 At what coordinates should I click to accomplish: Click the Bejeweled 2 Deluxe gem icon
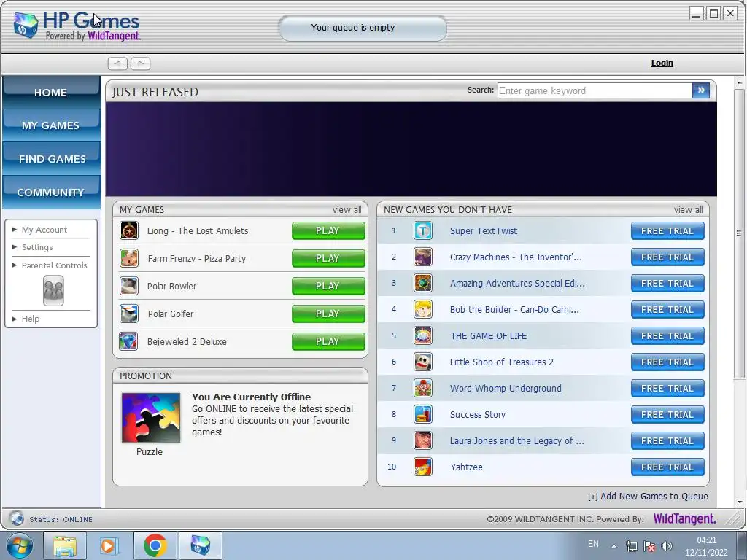(x=129, y=341)
